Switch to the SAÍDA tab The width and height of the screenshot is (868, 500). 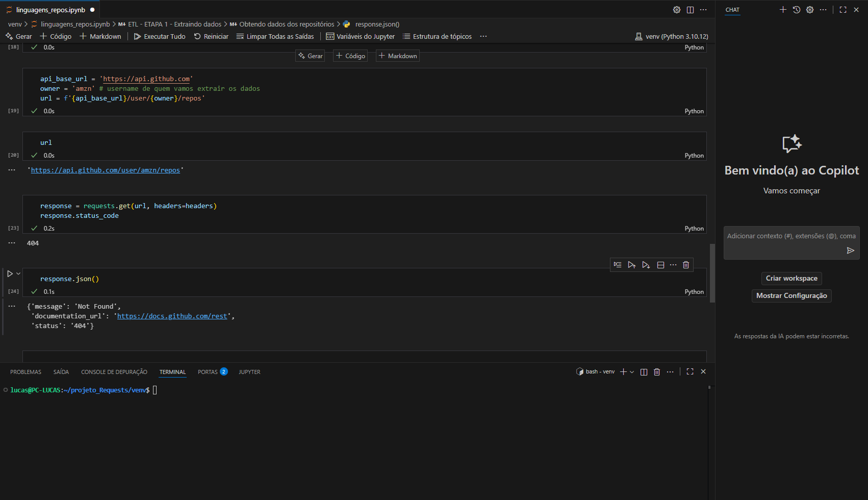point(61,372)
